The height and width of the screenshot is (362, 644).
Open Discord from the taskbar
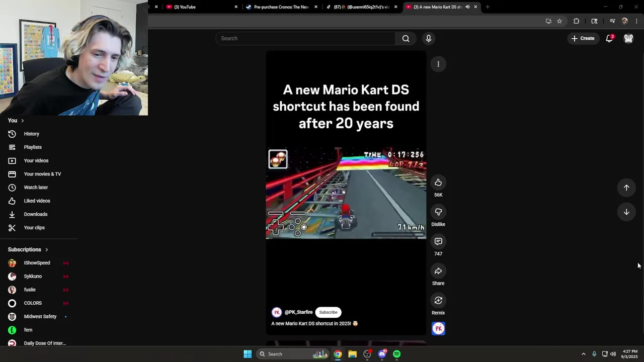point(382,354)
